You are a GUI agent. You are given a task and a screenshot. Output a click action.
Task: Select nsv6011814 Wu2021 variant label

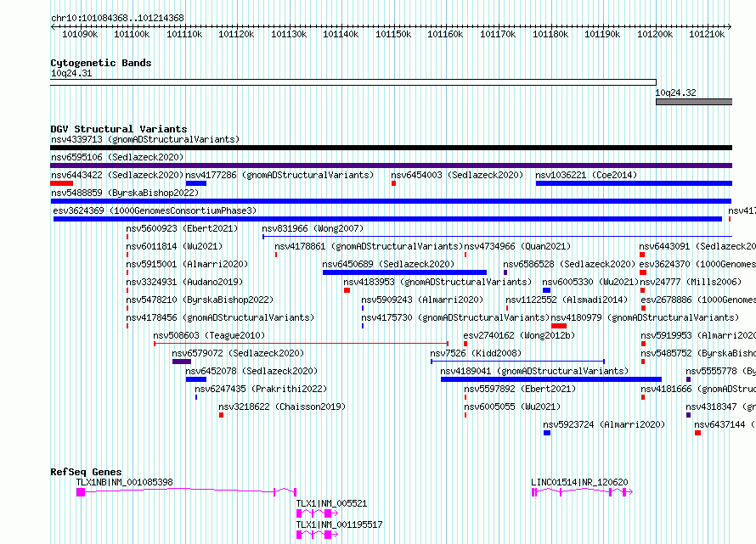[x=174, y=247]
